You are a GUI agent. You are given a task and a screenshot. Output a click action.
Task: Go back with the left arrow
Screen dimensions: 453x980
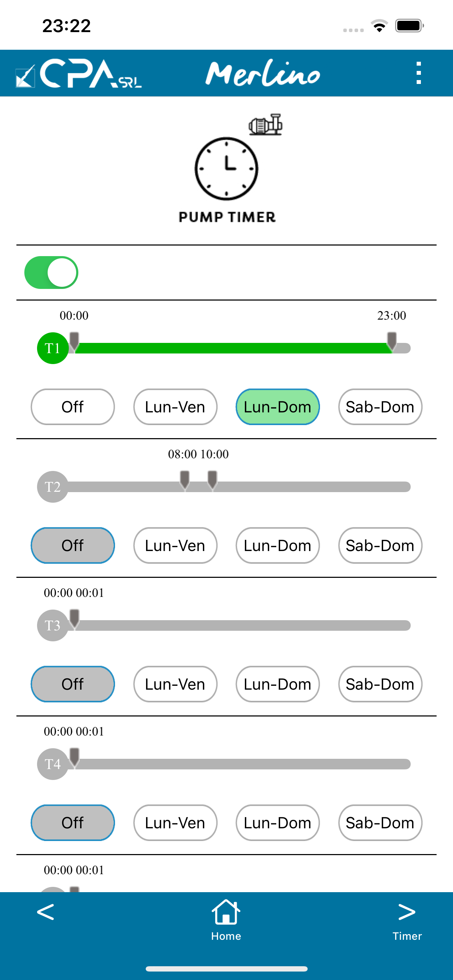click(45, 912)
